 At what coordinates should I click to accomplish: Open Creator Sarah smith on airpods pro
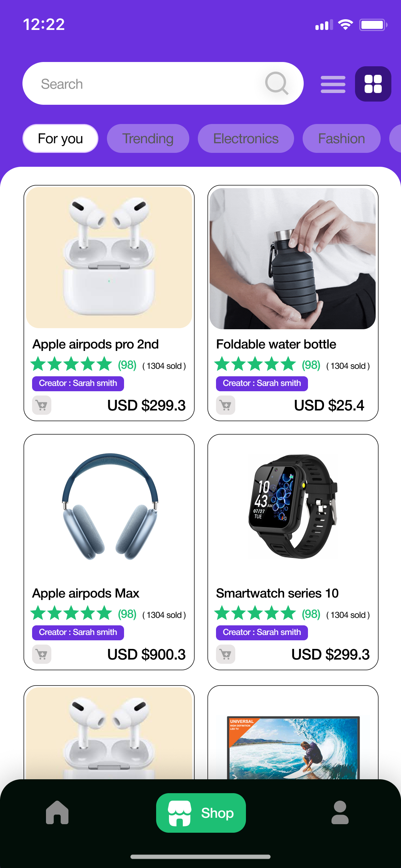(78, 383)
